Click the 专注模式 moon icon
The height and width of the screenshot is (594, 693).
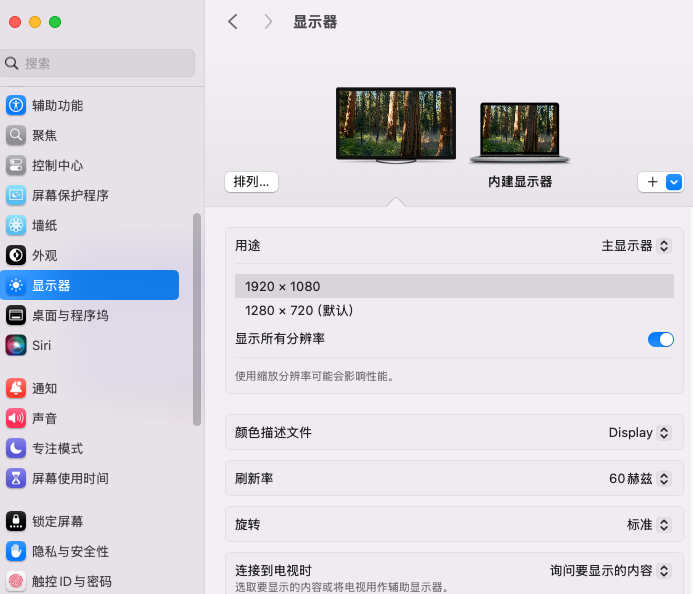pos(16,448)
